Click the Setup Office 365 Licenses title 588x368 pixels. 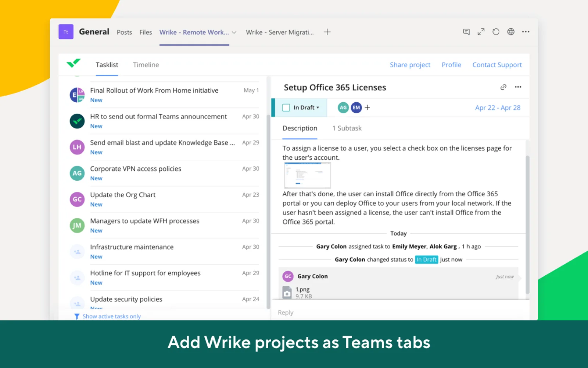[x=335, y=88]
